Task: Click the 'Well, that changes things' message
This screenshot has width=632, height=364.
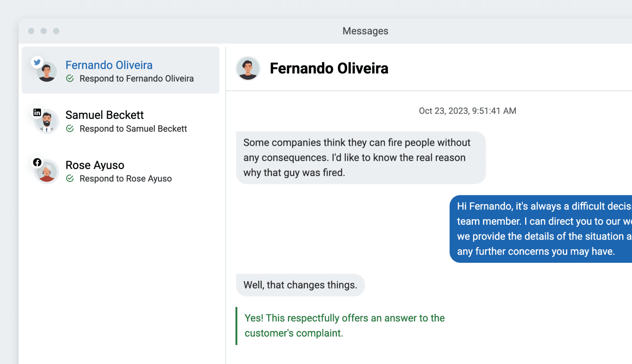Action: (x=300, y=285)
